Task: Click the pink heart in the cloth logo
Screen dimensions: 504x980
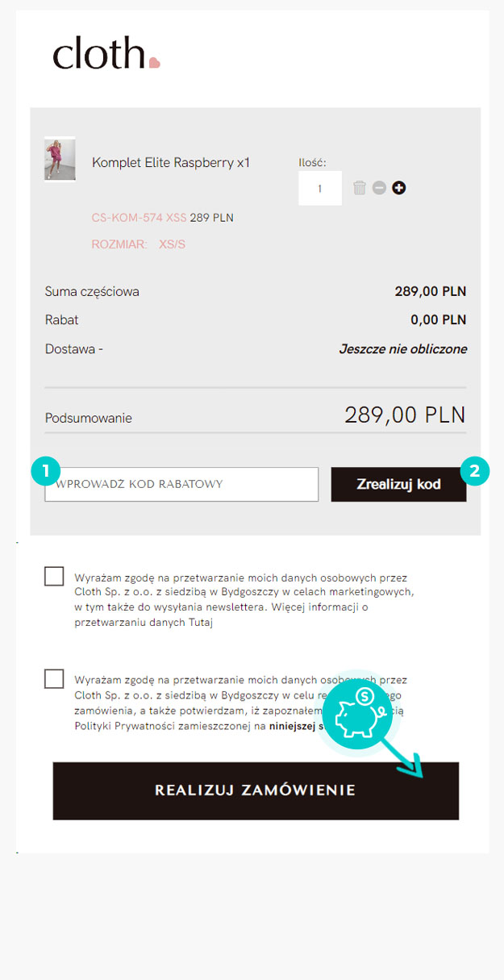Action: point(155,63)
